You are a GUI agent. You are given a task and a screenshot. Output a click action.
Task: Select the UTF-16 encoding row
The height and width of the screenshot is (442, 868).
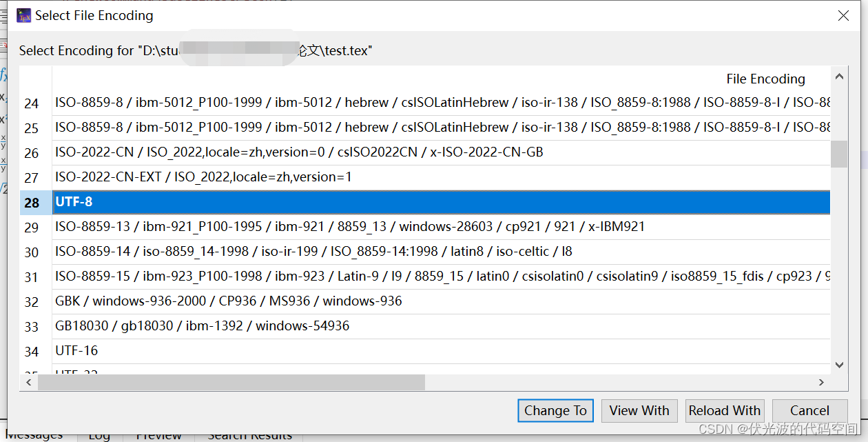coord(227,350)
